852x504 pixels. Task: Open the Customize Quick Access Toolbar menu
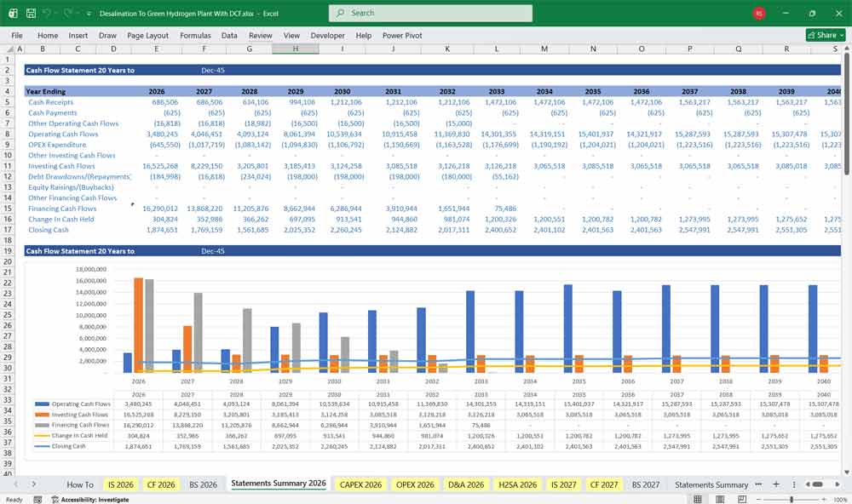coord(89,13)
